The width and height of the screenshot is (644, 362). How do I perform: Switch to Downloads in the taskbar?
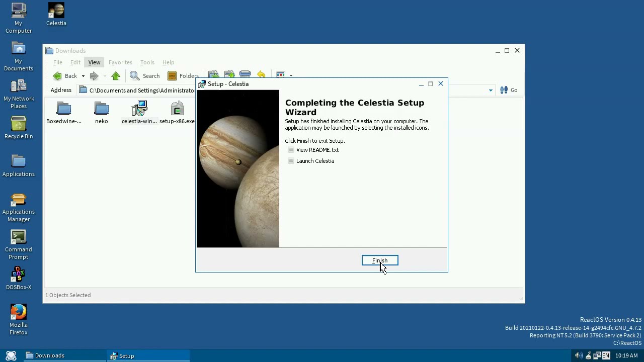(x=64, y=355)
